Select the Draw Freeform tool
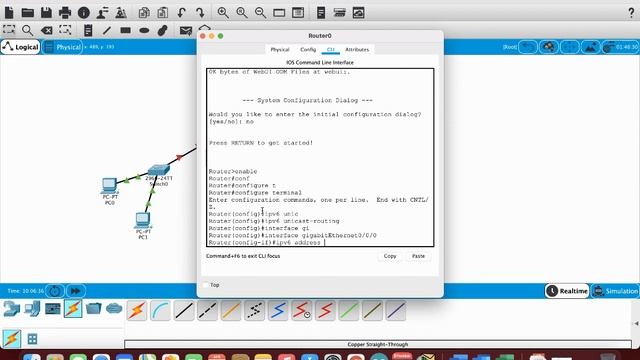This screenshot has height=360, width=640. click(162, 30)
